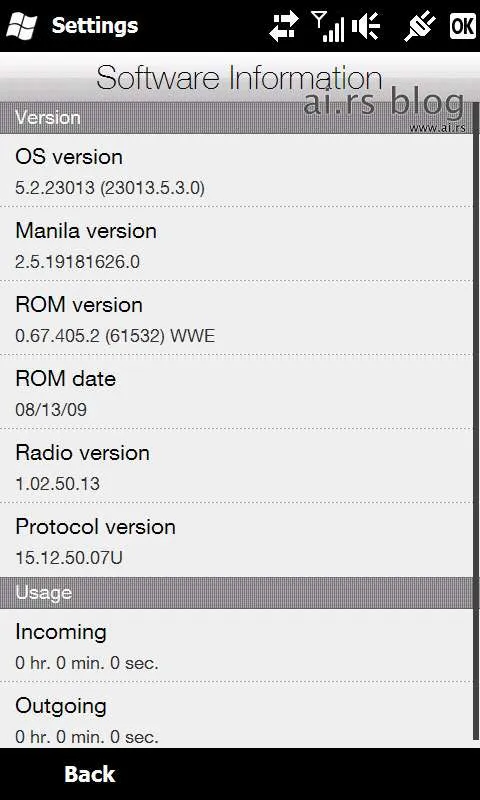Image resolution: width=480 pixels, height=800 pixels.
Task: Select the ROM date entry
Action: point(236,392)
